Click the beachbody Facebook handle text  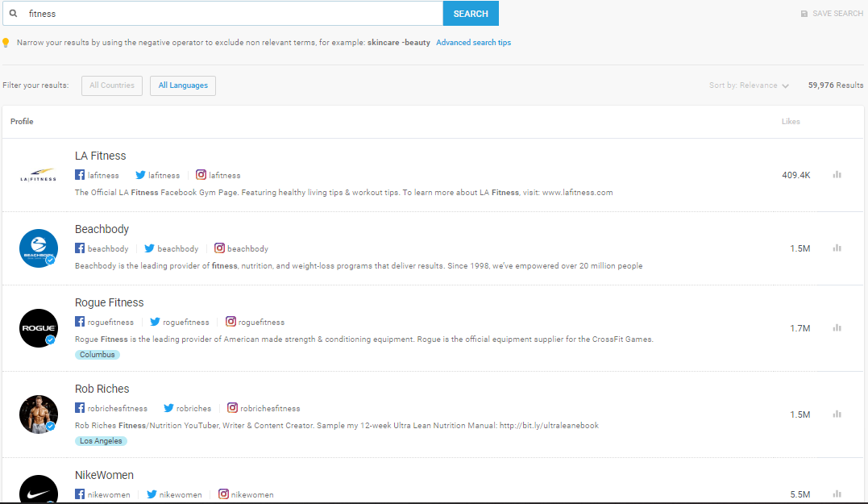point(108,248)
